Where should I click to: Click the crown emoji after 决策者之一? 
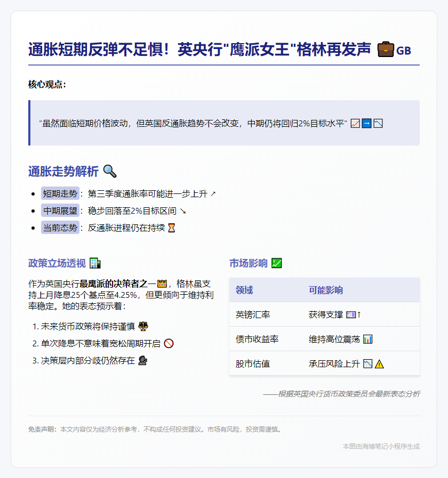[162, 284]
